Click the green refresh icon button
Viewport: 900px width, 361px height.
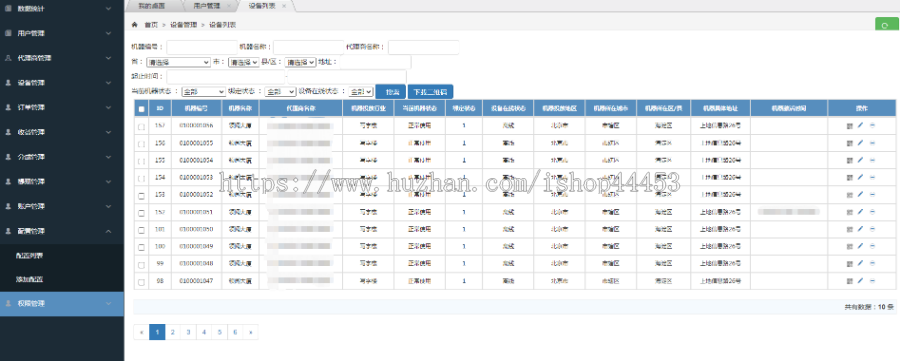(887, 25)
